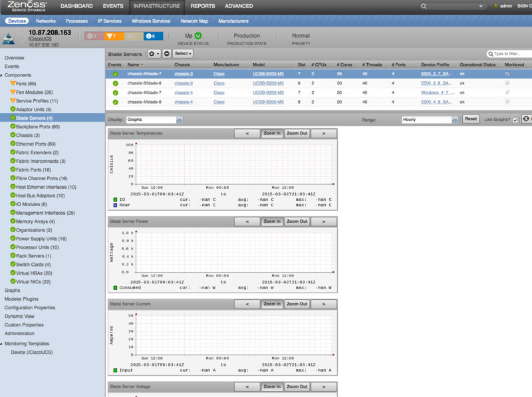
Task: Open the Select dropdown button
Action: click(x=184, y=54)
